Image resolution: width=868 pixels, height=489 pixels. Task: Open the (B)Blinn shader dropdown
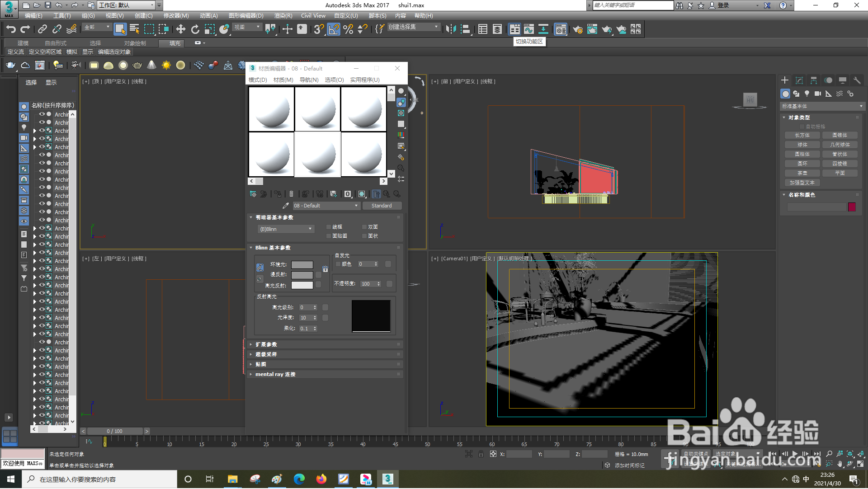(x=286, y=229)
